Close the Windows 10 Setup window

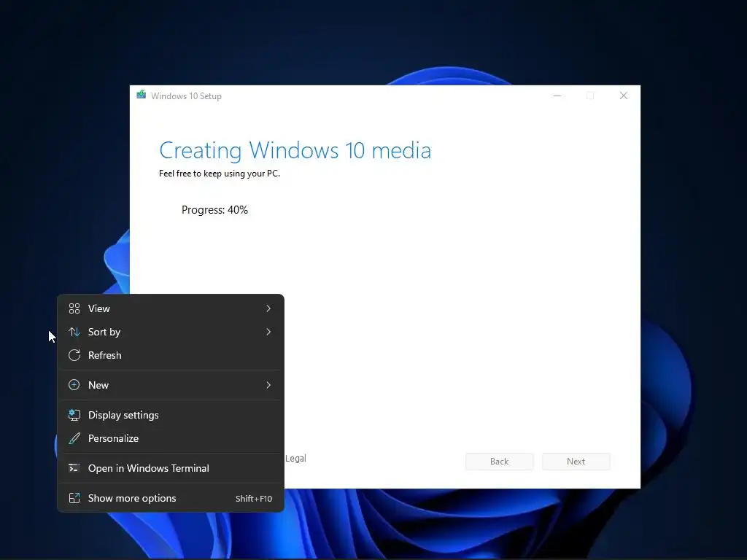[624, 96]
